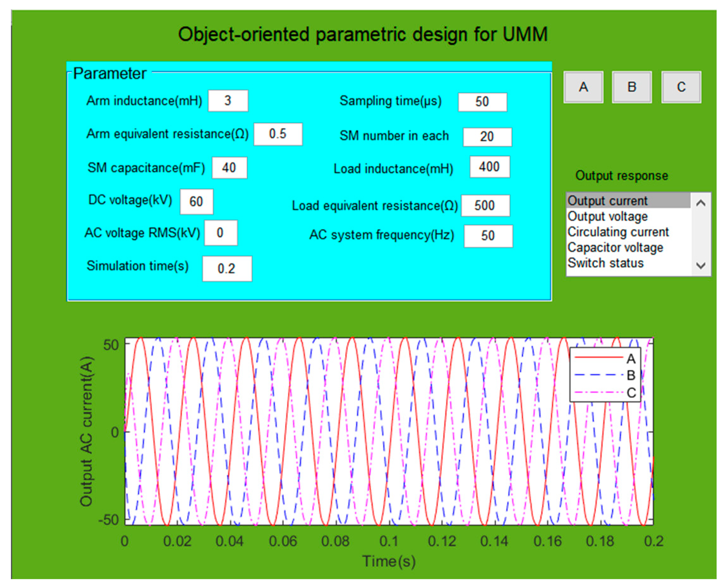Image resolution: width=727 pixels, height=588 pixels.
Task: Click the Arm inductance input field
Action: pyautogui.click(x=228, y=101)
